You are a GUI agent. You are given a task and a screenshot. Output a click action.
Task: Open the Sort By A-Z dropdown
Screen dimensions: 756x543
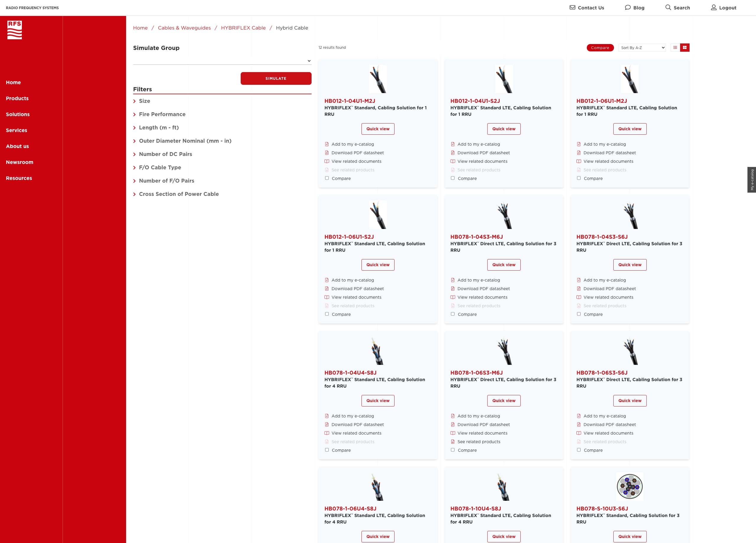[642, 48]
